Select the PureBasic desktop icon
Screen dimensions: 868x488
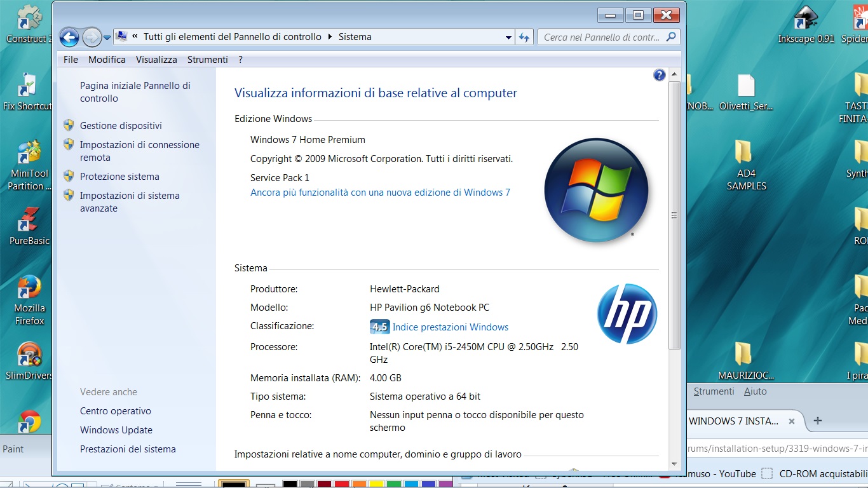point(29,227)
